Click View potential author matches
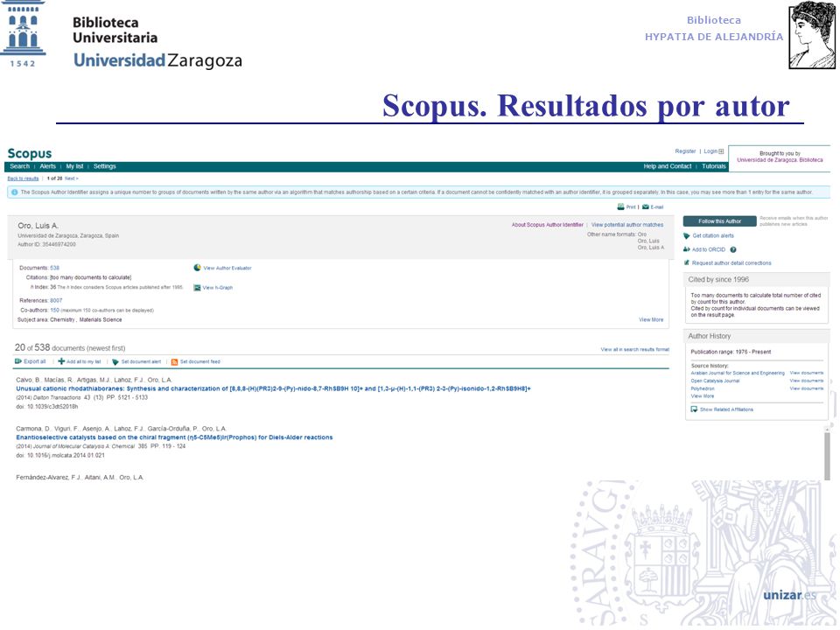Screen dimensions: 840x630 coord(627,225)
